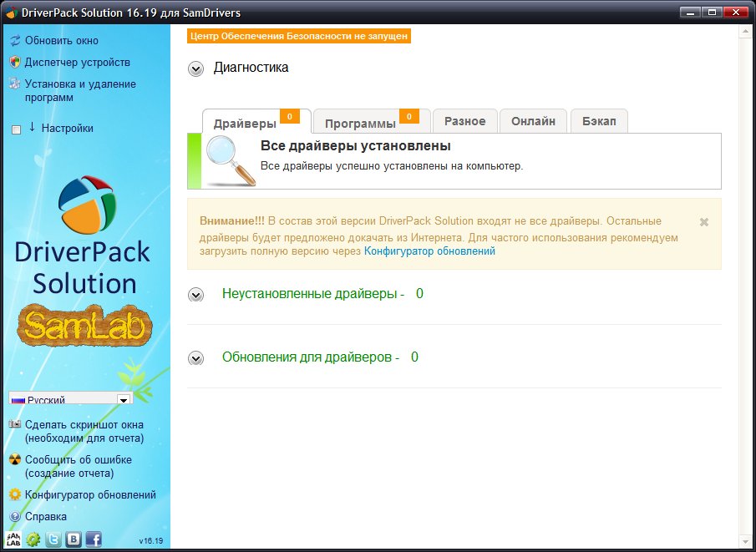Click the Неустановленные драйверы - 0 heading
The height and width of the screenshot is (552, 756).
click(x=322, y=294)
